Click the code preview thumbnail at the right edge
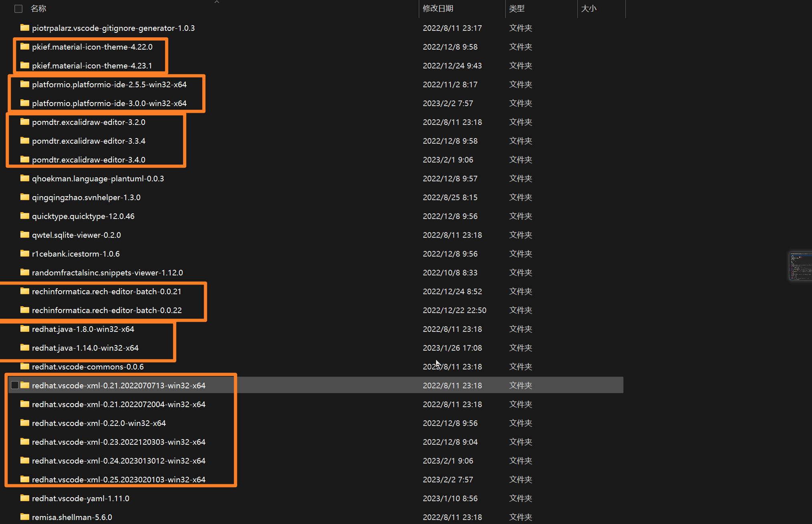This screenshot has width=812, height=524. [800, 266]
